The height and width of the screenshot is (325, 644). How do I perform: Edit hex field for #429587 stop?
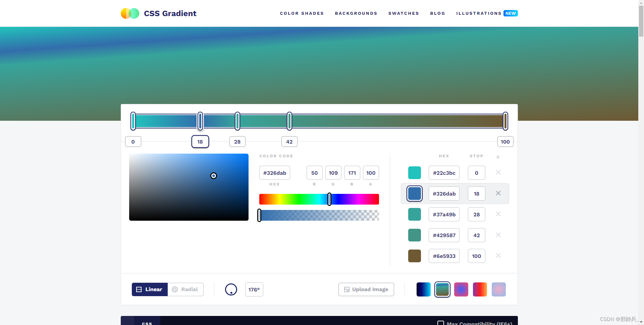click(444, 235)
